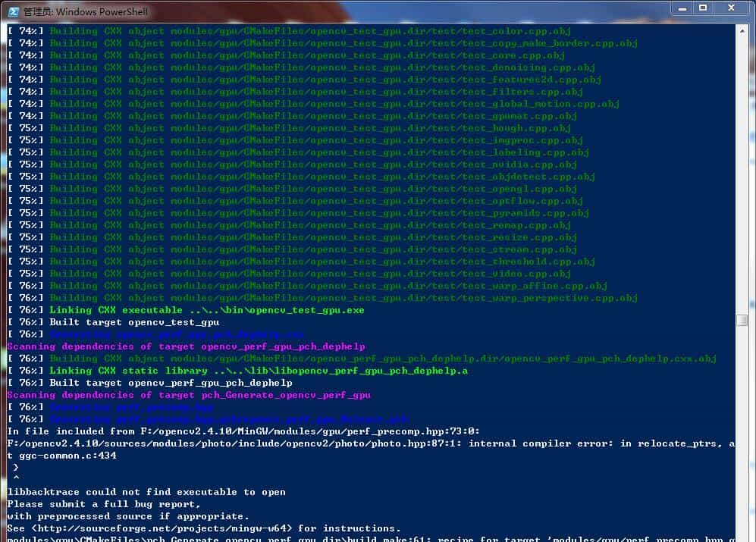756x542 pixels.
Task: Click 'Linking CXX executable' opencv_test_gpu.exe line
Action: click(x=206, y=310)
